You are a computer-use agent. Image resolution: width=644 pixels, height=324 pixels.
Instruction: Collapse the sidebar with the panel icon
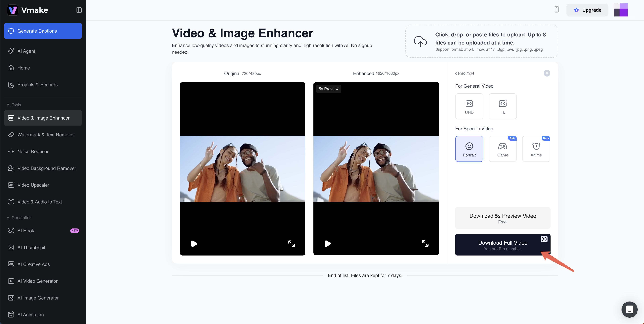click(x=79, y=10)
